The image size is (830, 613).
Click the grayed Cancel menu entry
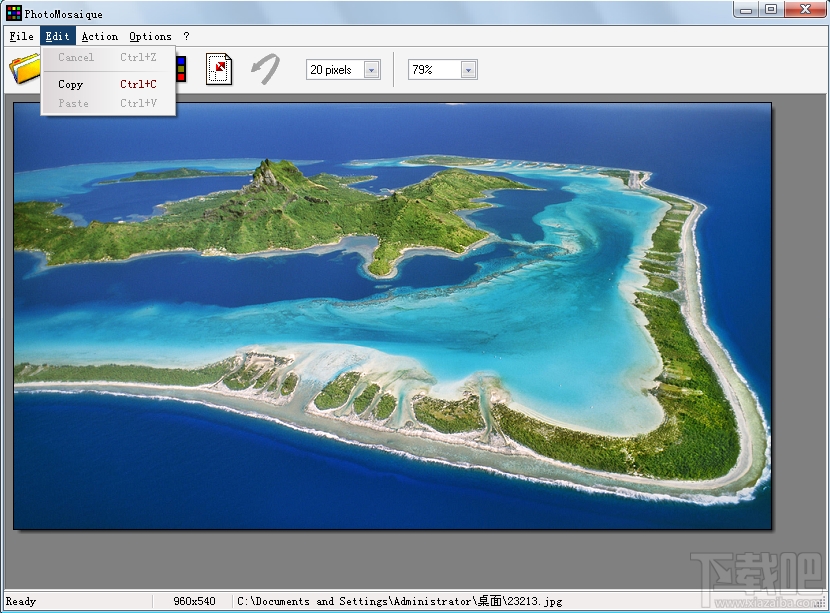click(75, 57)
